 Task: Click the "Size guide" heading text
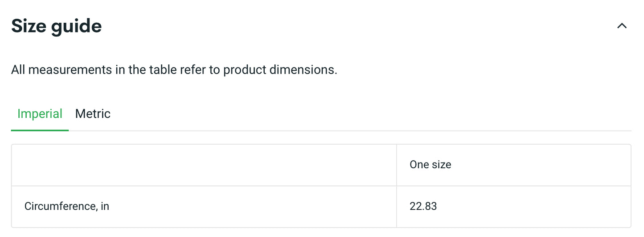click(56, 26)
